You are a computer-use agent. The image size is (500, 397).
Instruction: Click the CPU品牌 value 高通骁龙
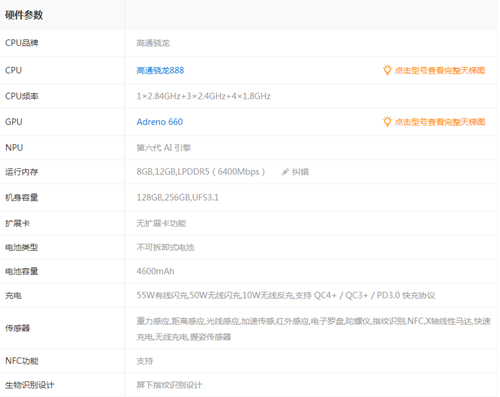pyautogui.click(x=153, y=43)
